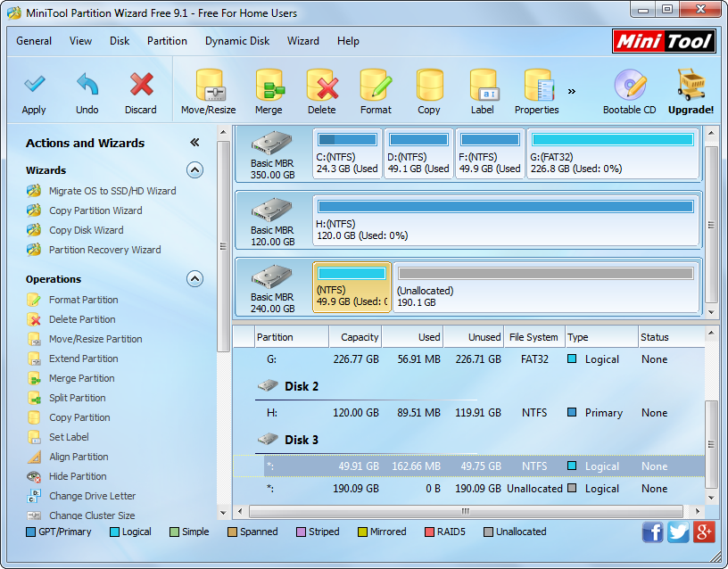Sort by the Used column header
This screenshot has width=728, height=569.
click(412, 337)
